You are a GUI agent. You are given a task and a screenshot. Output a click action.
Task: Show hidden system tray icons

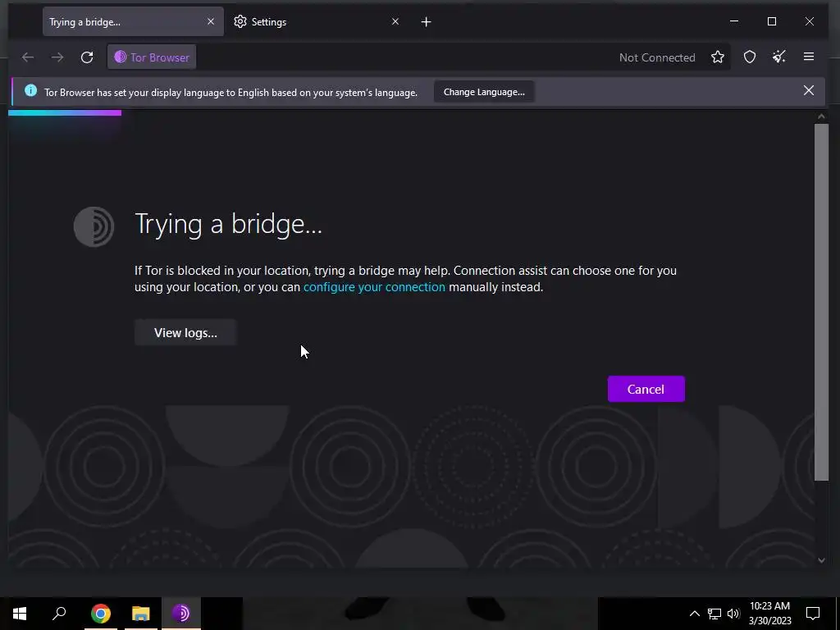[x=694, y=614]
